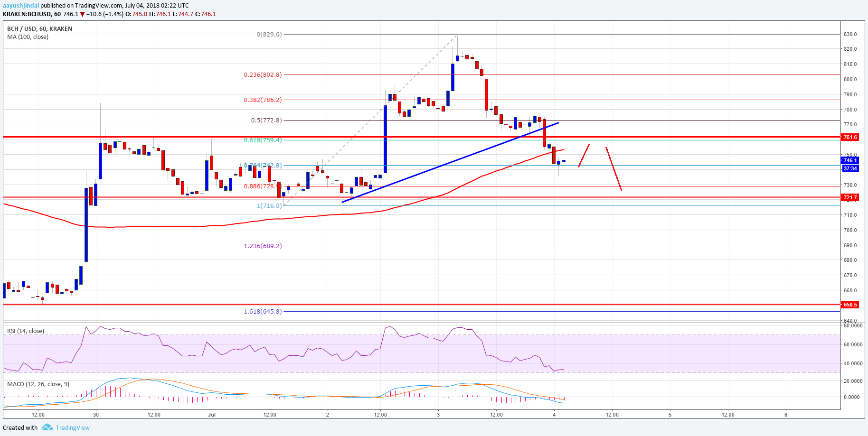Click the 700.0 price axis label
The height and width of the screenshot is (436, 868).
pos(850,231)
